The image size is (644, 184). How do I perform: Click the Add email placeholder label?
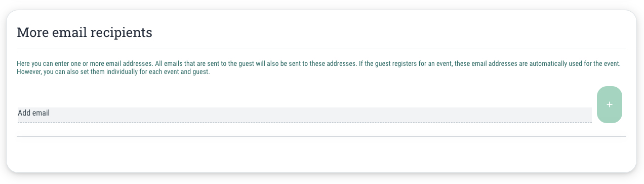34,113
